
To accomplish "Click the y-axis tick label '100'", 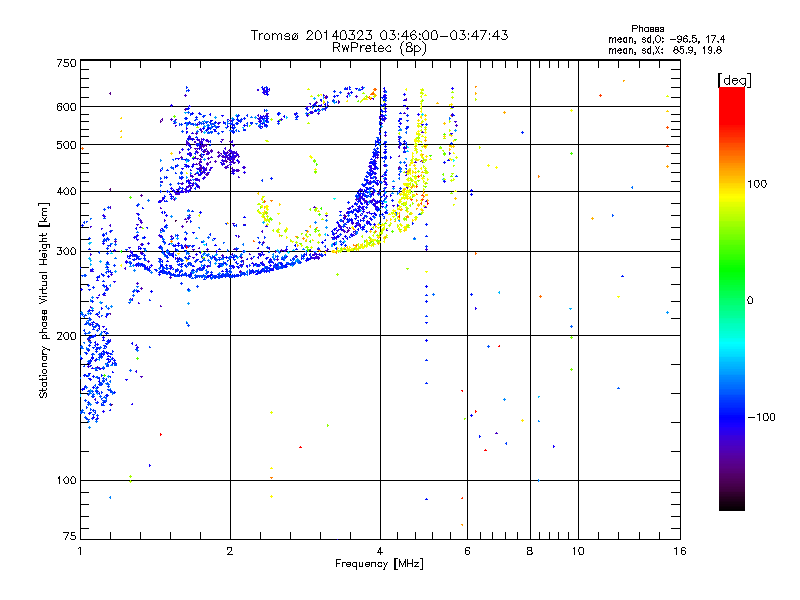I will tap(66, 481).
